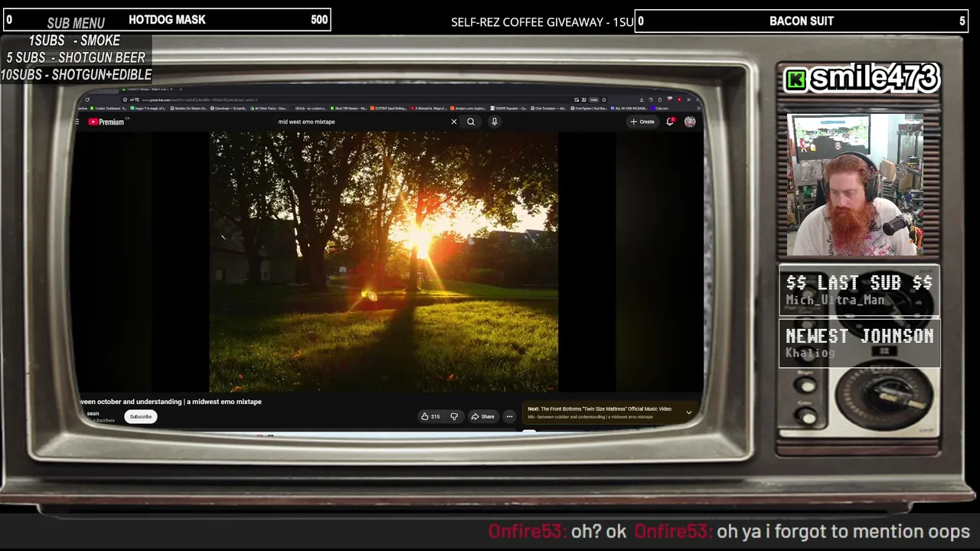The width and height of the screenshot is (980, 551).
Task: Open the Club.com bookmark
Action: pos(659,109)
